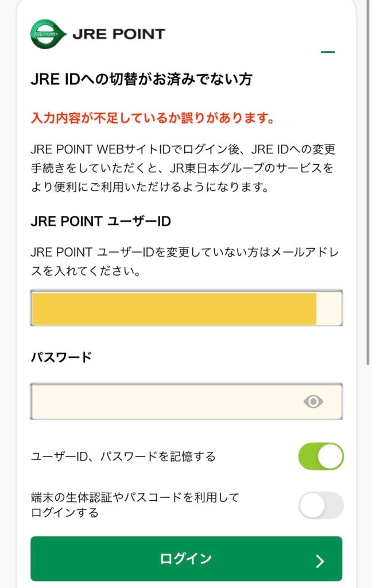Click the paragraph about switching to JRE ID
Viewport: 372px width, 588px height.
tap(183, 168)
